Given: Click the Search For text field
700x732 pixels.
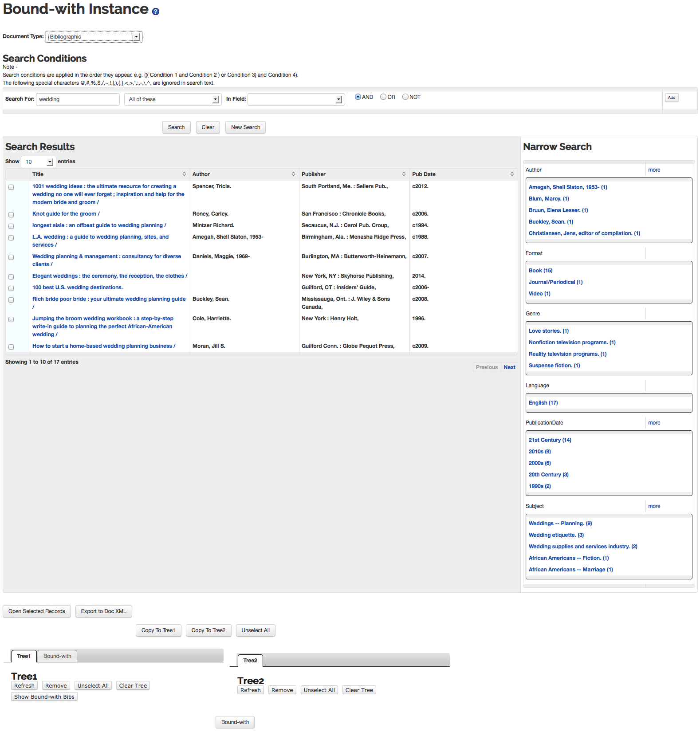Looking at the screenshot, I should [78, 99].
